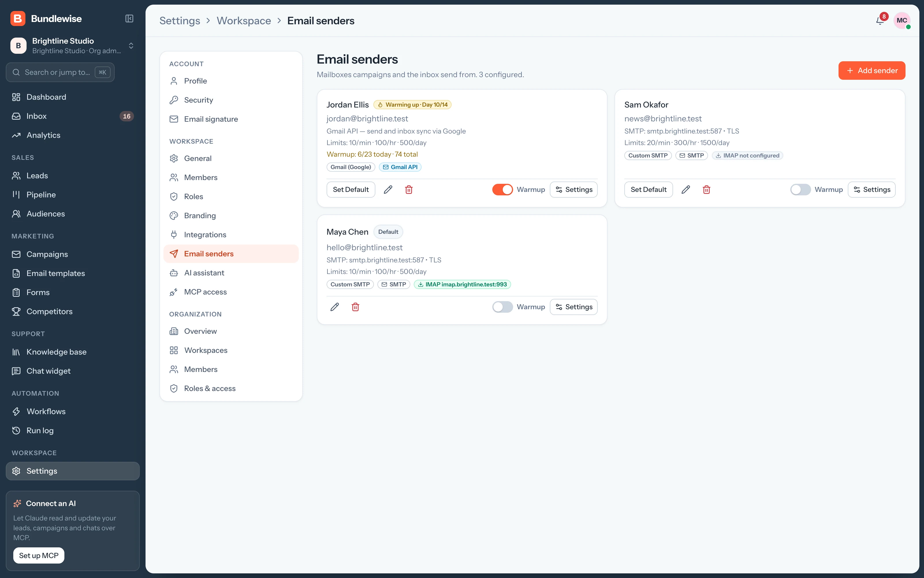
Task: Click the Analytics trend icon
Action: point(16,135)
